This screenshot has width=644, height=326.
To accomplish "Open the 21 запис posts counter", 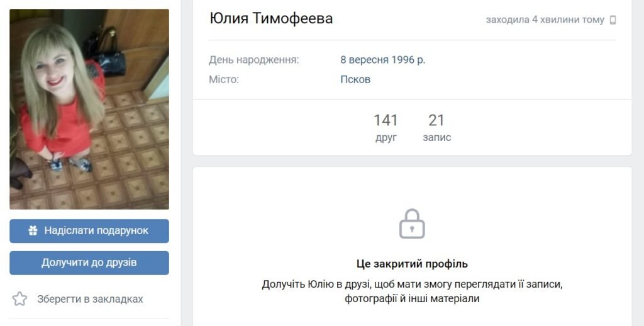I will pyautogui.click(x=436, y=127).
